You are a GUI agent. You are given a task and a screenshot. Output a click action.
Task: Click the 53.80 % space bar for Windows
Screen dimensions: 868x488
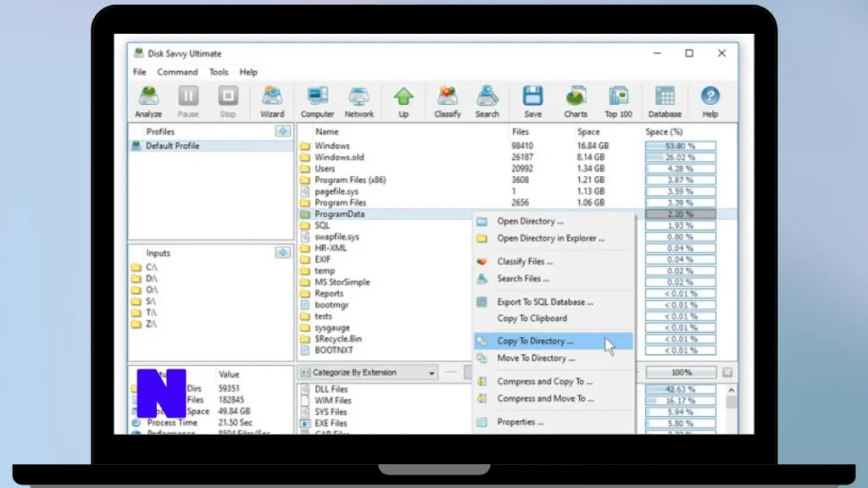(681, 146)
